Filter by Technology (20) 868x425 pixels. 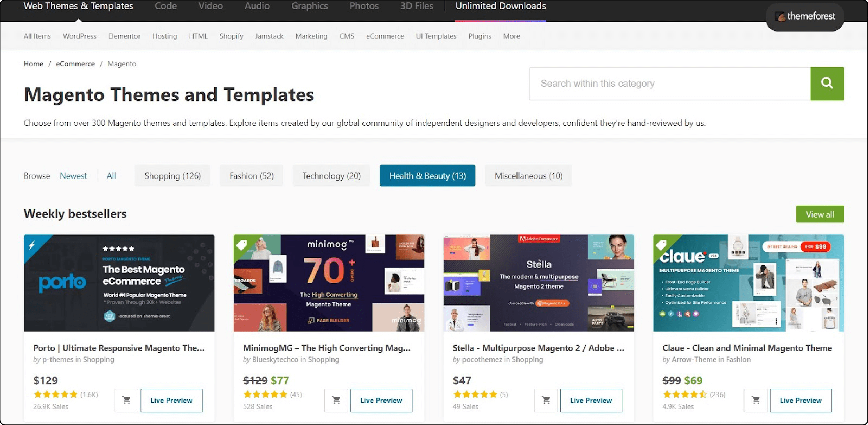tap(331, 175)
